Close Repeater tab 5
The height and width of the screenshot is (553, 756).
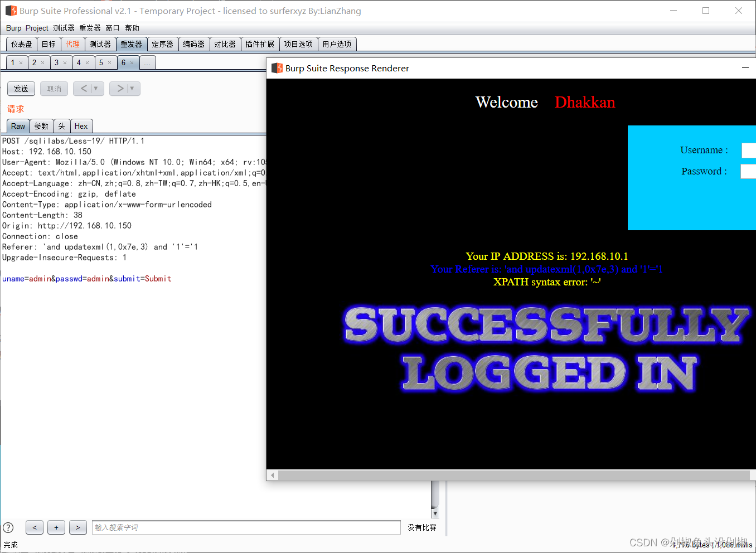tap(109, 63)
